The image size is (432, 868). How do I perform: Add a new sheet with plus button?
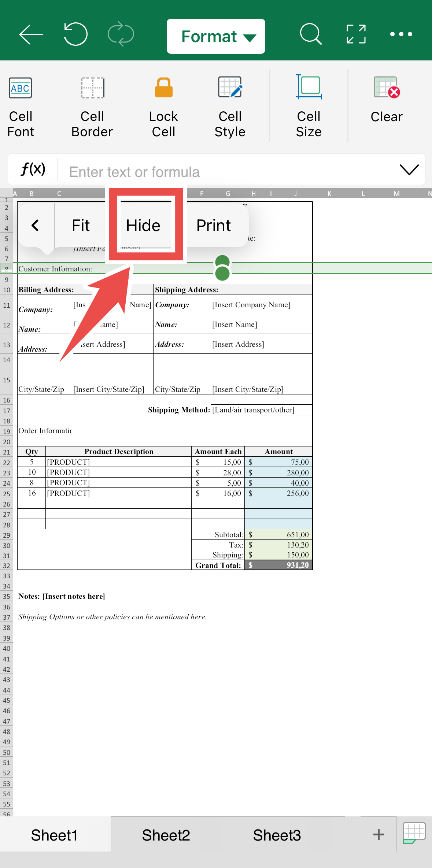point(379,835)
